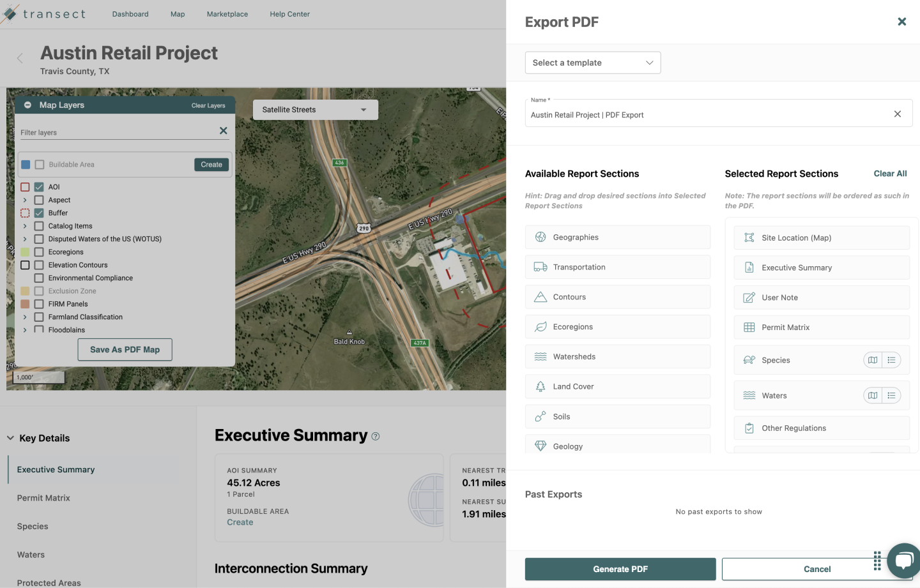Collapse the Map Layers panel
The width and height of the screenshot is (920, 588).
click(x=27, y=104)
